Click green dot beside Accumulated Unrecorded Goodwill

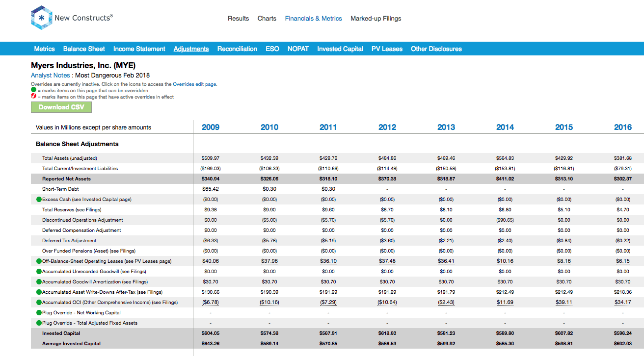coord(39,272)
